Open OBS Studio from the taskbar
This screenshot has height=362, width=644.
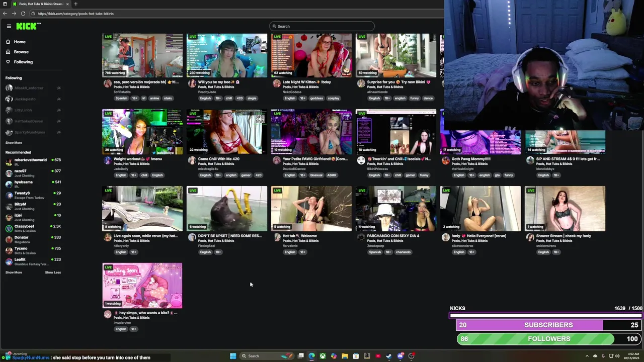point(412,356)
